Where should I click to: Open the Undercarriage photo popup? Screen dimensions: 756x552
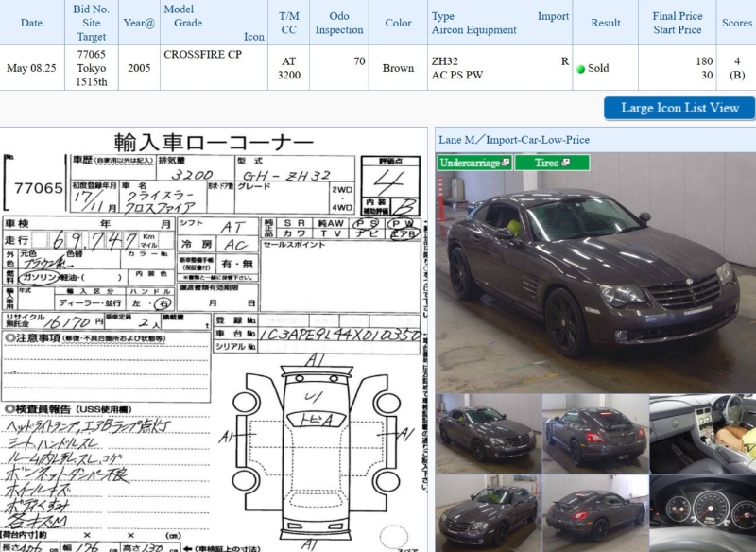(x=474, y=163)
